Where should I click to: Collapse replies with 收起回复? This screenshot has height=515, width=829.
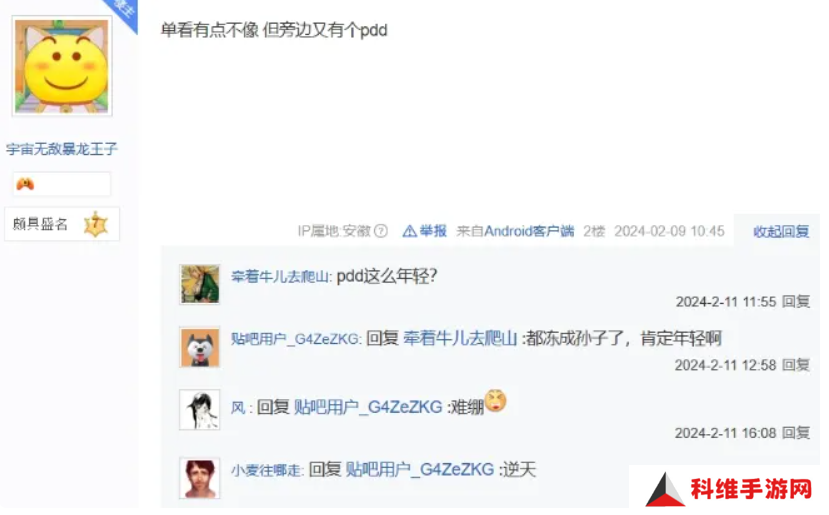(x=781, y=231)
